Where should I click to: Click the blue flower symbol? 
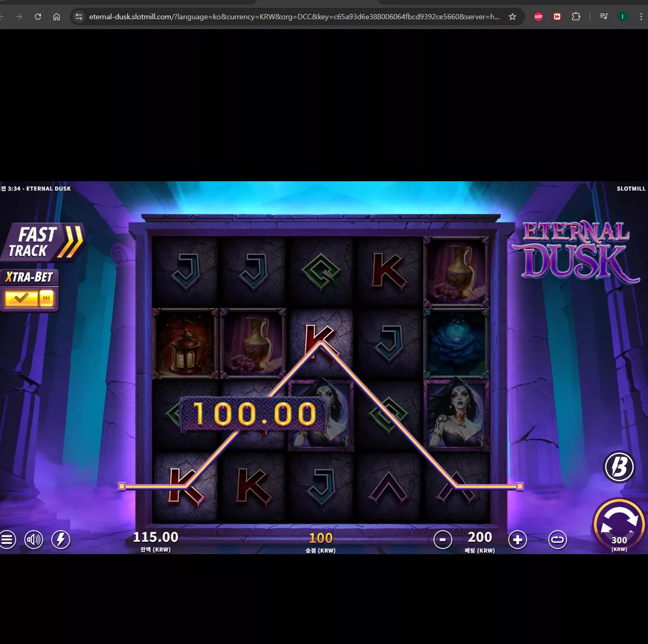point(456,344)
